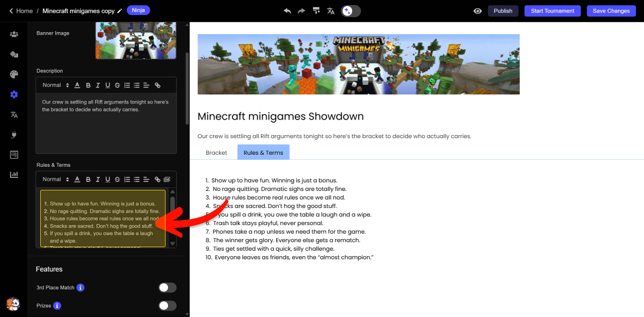Open the bar chart analytics icon
The image size is (644, 317).
point(14,175)
